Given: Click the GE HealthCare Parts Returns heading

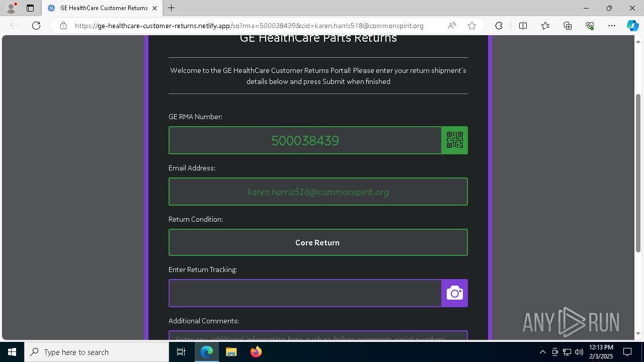Looking at the screenshot, I should coord(318,38).
